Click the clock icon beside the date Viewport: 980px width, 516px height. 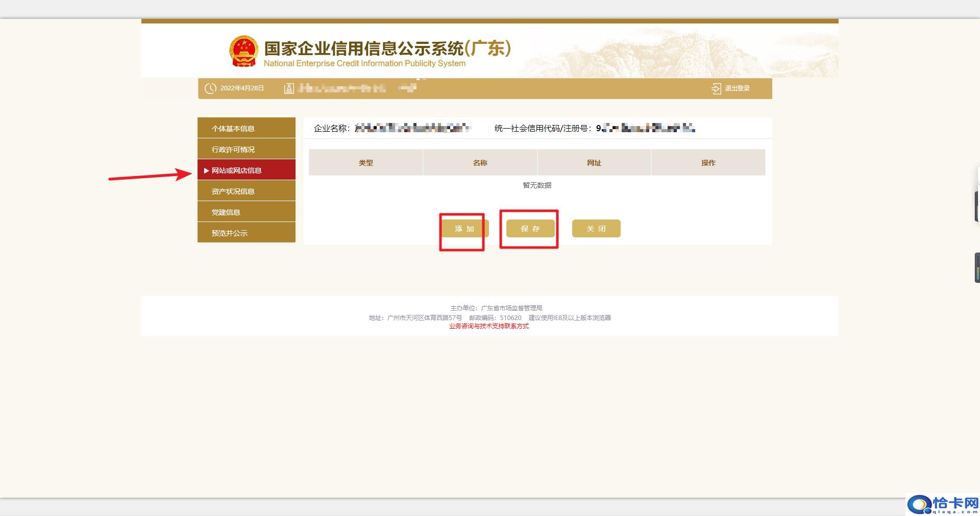tap(210, 88)
